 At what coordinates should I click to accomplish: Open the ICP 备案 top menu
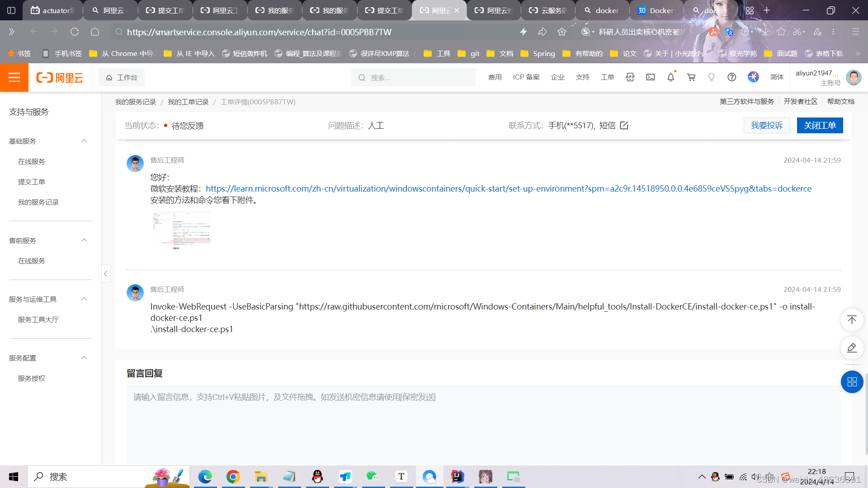(526, 77)
